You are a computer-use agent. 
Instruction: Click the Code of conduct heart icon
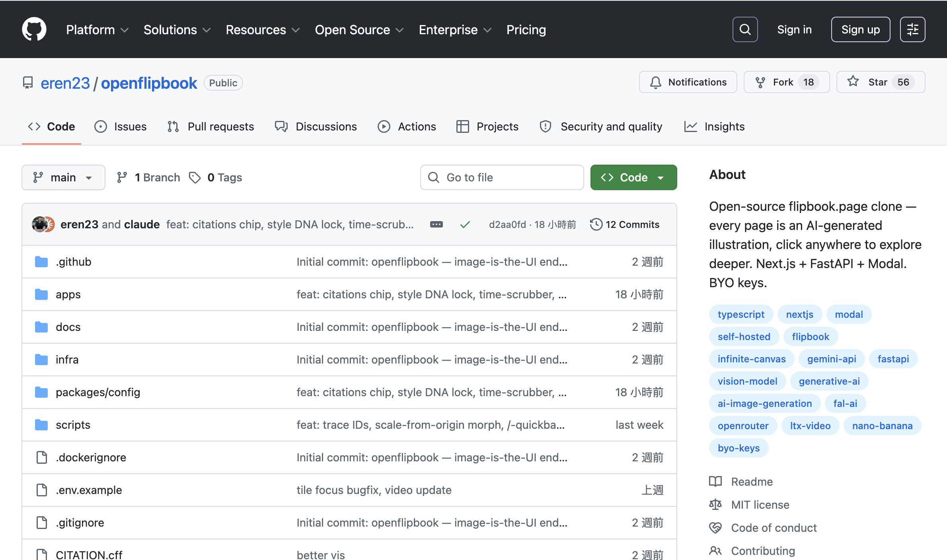pyautogui.click(x=715, y=528)
